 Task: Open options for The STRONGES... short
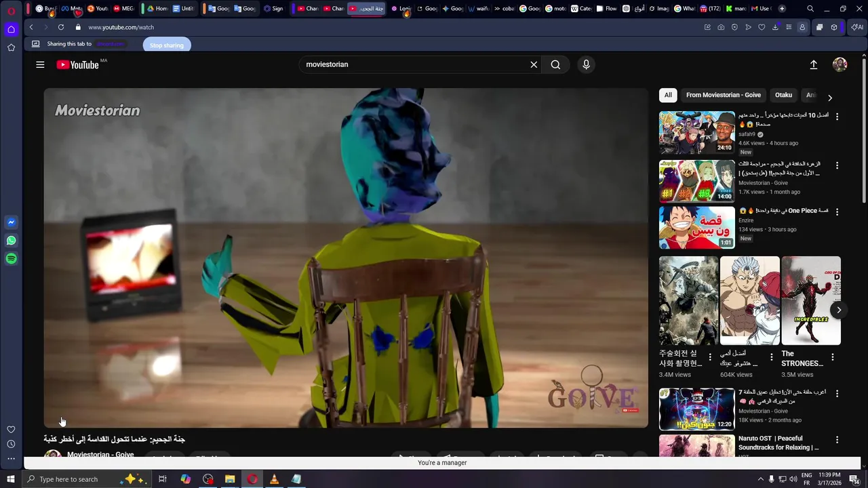tap(833, 357)
